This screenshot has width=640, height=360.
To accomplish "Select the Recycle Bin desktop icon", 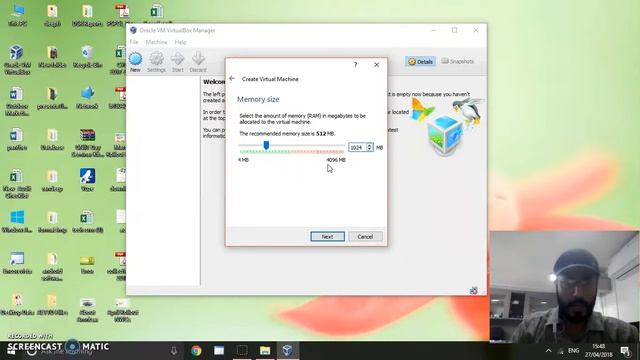I will tap(87, 57).
